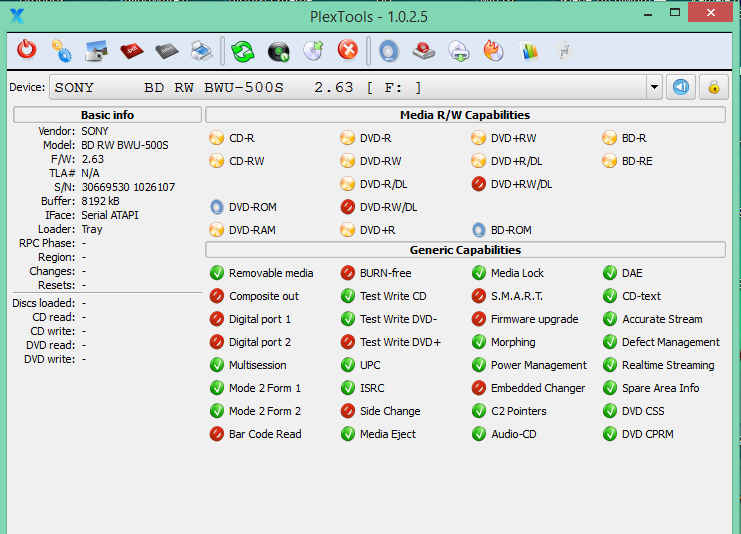Click the serial number 30669530 1026107

(128, 187)
